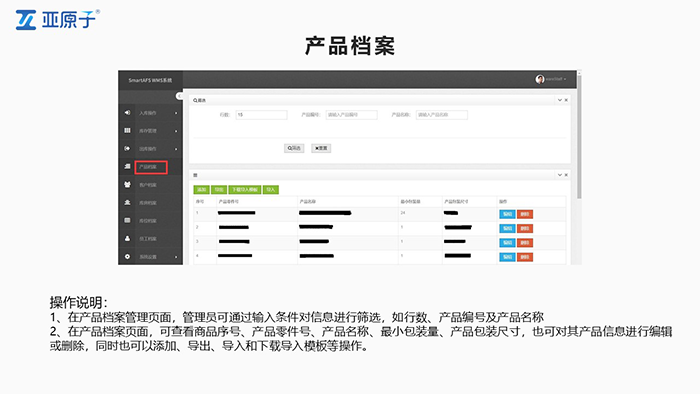Click the SmartAFS WMS系统 title
The width and height of the screenshot is (700, 394).
click(x=150, y=80)
